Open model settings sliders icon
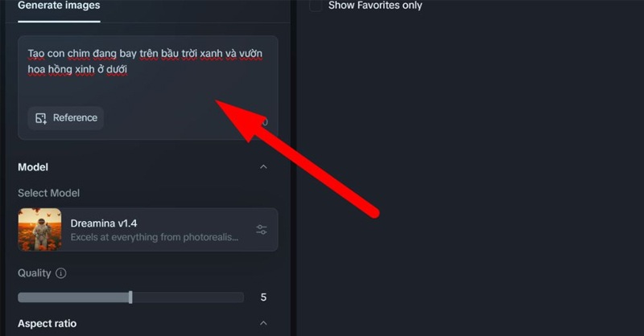 pos(262,229)
